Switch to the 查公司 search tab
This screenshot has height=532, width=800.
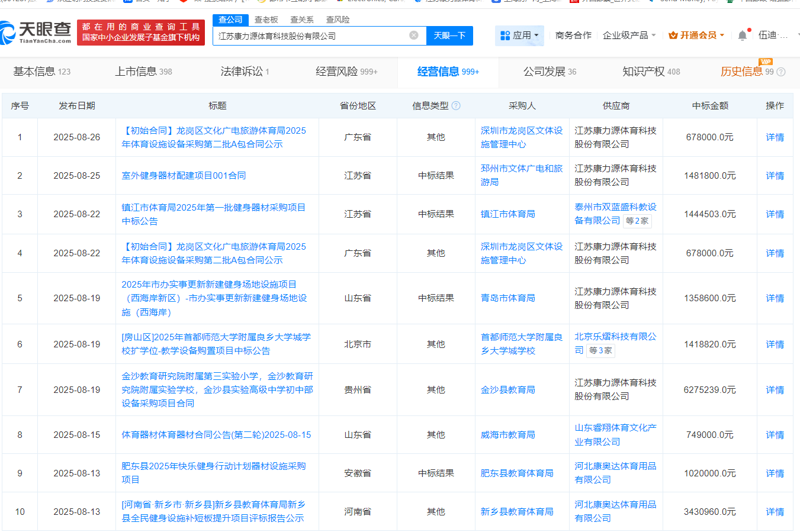tap(230, 20)
